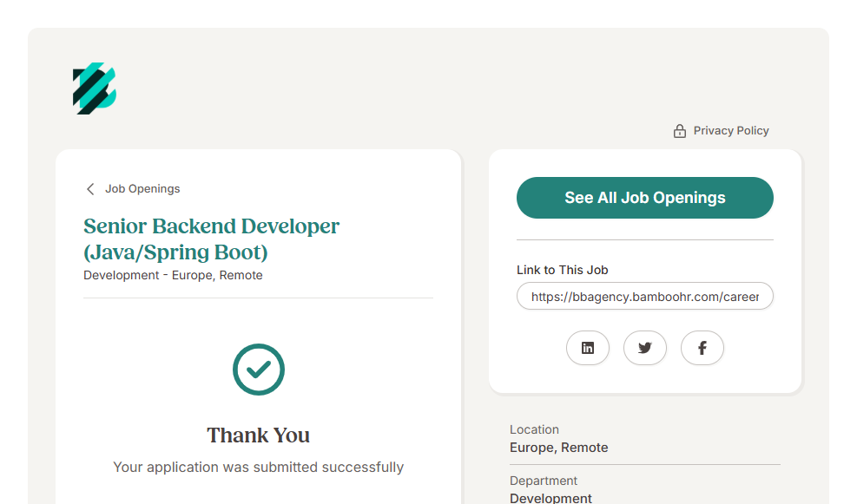Share this job on Facebook
857x504 pixels.
702,348
